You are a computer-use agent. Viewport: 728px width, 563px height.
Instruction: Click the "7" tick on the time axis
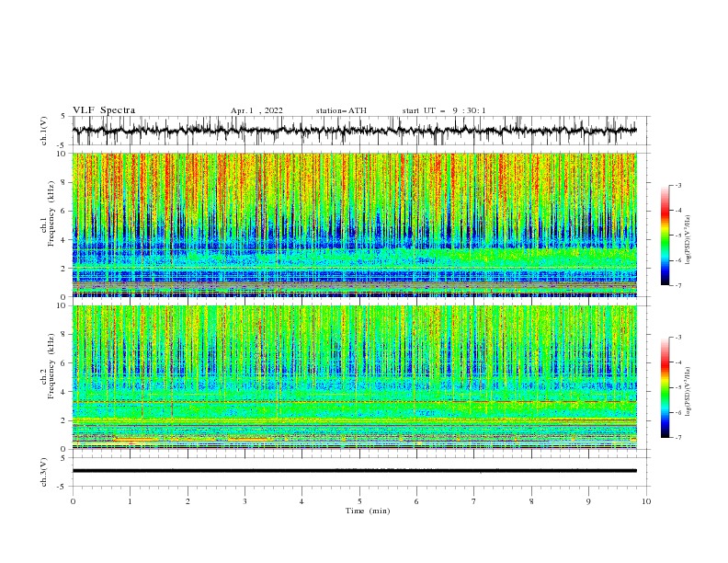pyautogui.click(x=474, y=501)
